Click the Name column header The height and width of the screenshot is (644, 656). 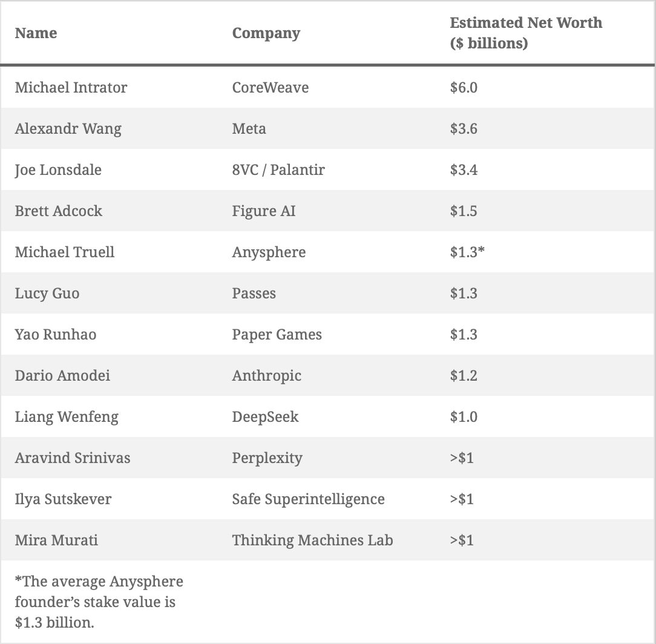(36, 33)
